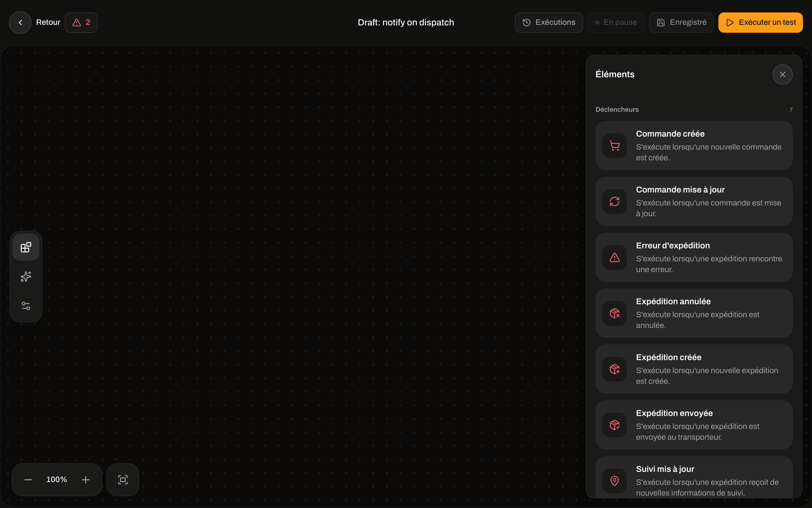Screen dimensions: 812x508
Task: Select the Expédition envoyée package icon
Action: (x=615, y=425)
